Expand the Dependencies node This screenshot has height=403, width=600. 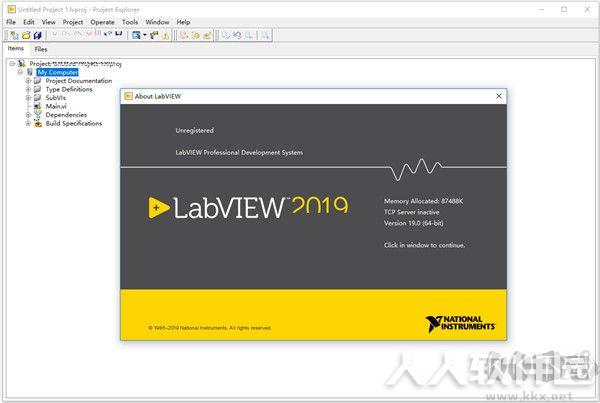click(x=28, y=115)
